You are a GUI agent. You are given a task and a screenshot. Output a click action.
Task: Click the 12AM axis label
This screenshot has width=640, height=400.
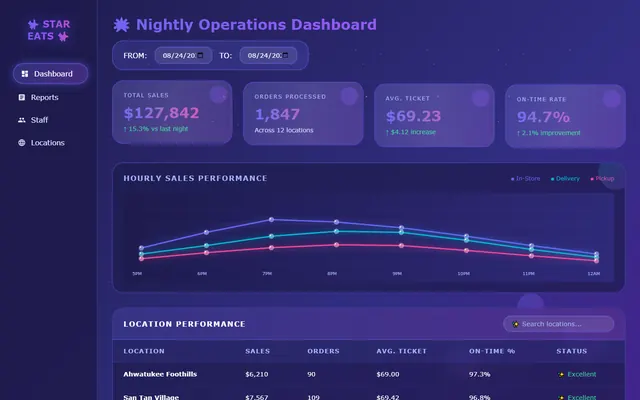pos(594,274)
